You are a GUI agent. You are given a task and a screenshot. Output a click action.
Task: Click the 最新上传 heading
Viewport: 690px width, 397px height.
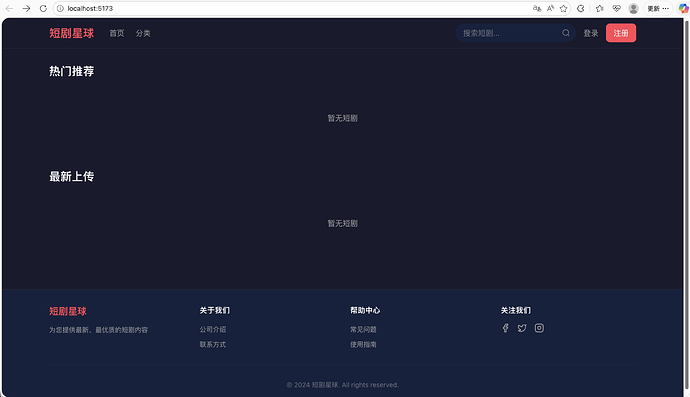coord(71,176)
